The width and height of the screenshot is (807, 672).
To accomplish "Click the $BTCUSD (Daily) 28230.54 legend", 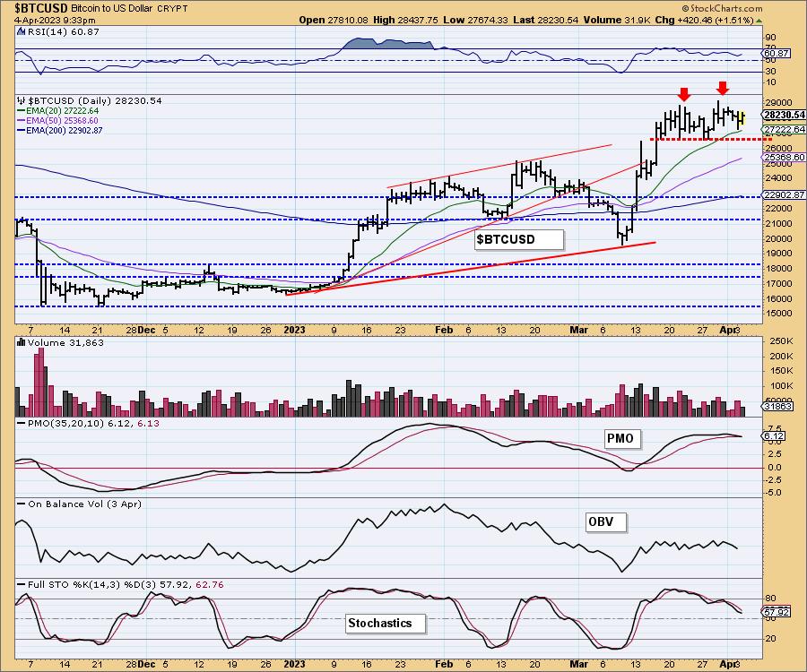I will [95, 100].
